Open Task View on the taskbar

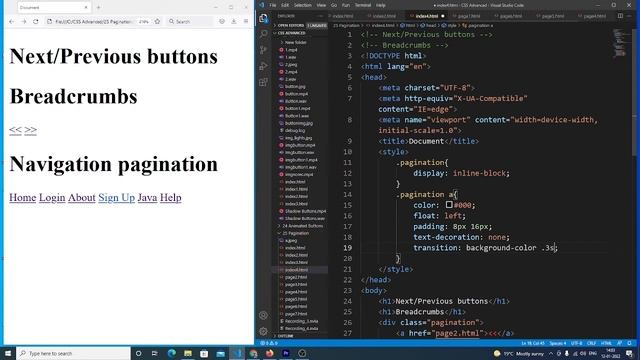tap(155, 353)
